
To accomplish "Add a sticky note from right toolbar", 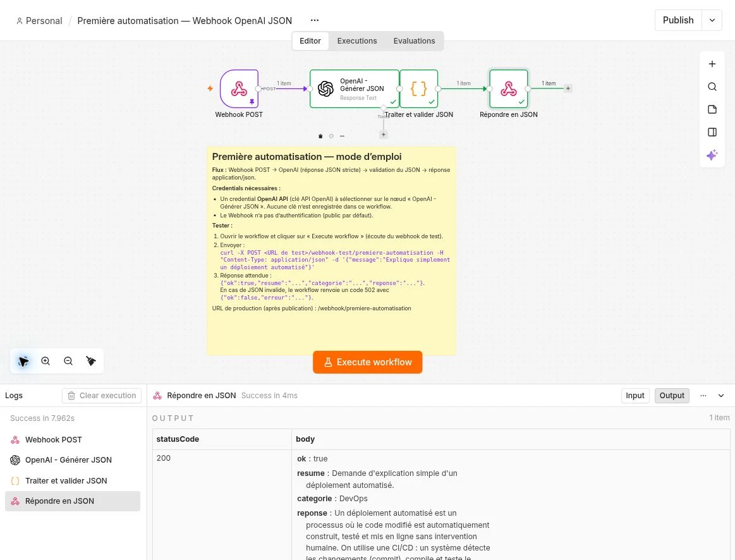I will click(712, 109).
